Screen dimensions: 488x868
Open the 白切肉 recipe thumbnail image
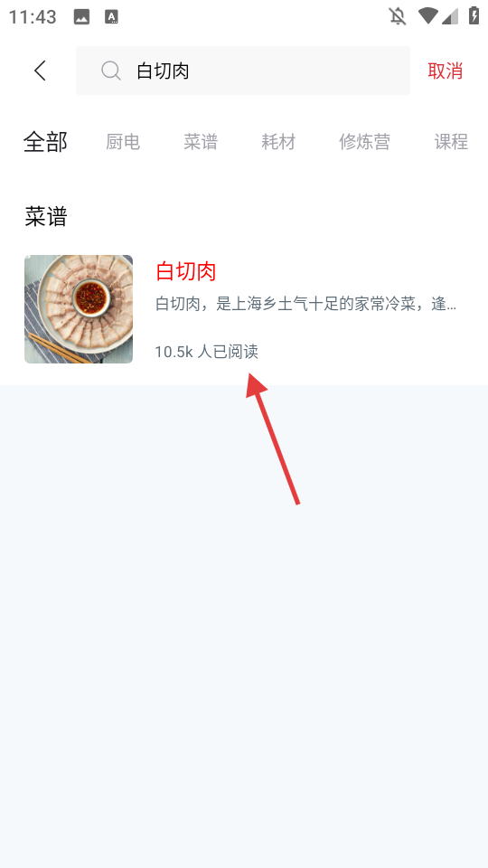click(x=79, y=309)
